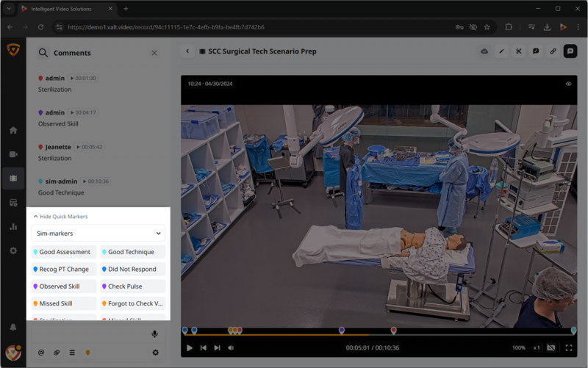Click the @ mention icon

tap(41, 353)
